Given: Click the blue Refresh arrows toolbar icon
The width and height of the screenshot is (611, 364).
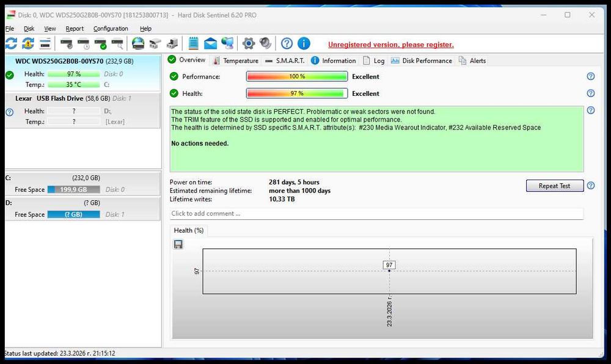Looking at the screenshot, I should [11, 43].
